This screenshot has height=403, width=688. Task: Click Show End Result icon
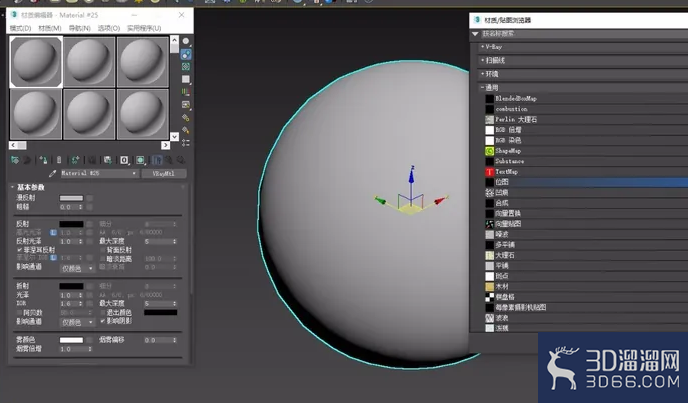[x=157, y=160]
